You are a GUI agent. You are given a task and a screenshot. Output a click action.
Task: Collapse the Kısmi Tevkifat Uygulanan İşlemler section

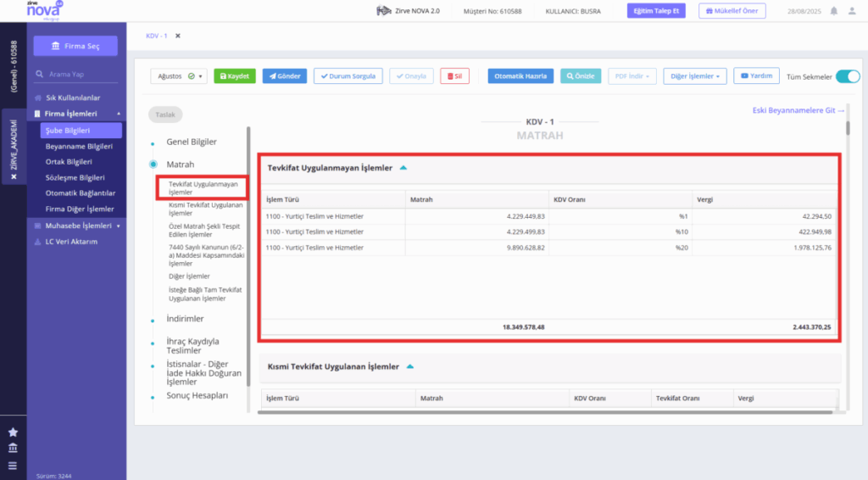tap(410, 366)
